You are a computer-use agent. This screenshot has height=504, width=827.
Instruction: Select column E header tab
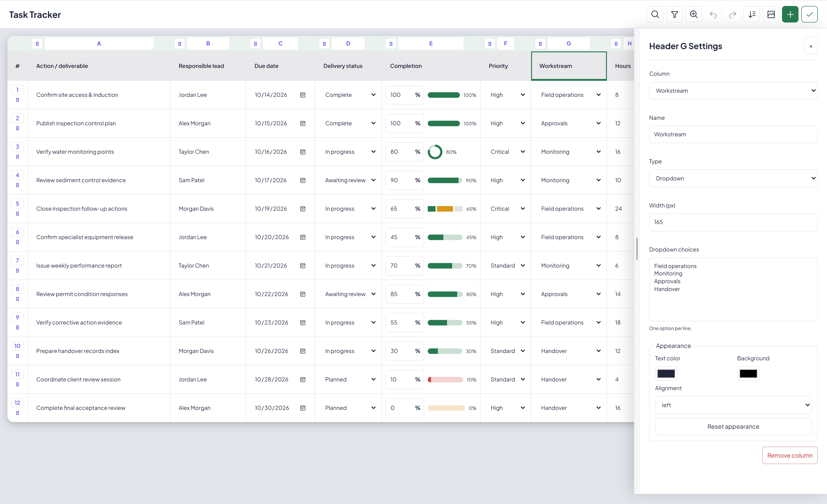[431, 44]
